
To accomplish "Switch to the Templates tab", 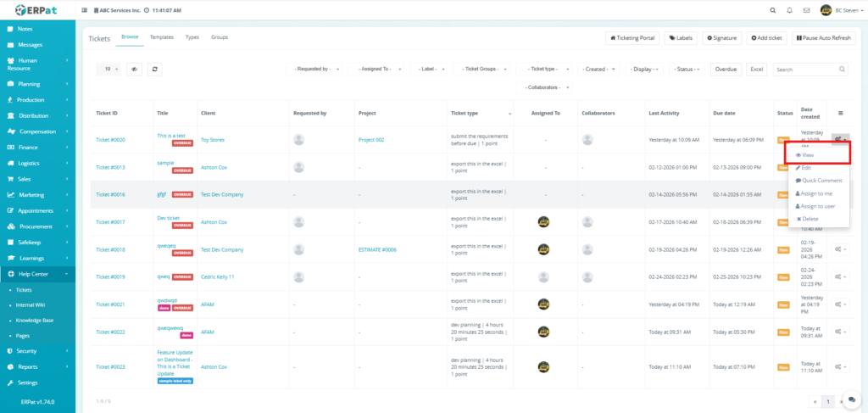I will (x=161, y=37).
